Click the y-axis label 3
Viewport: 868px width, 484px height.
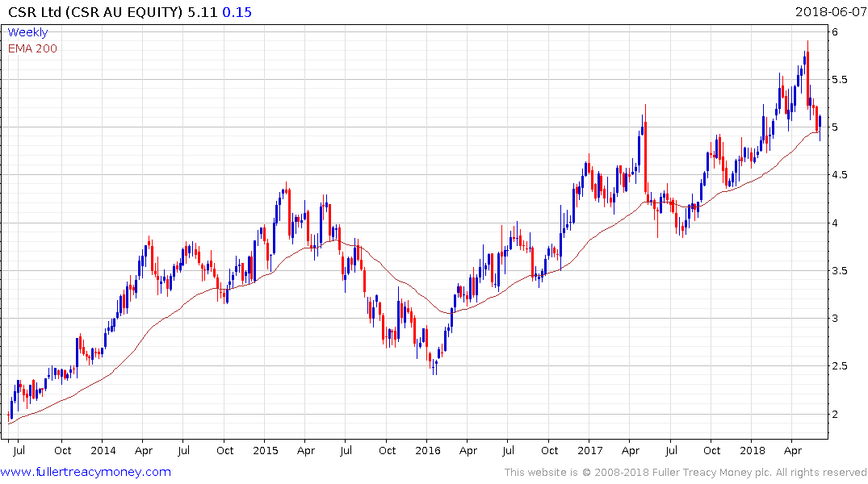(835, 318)
